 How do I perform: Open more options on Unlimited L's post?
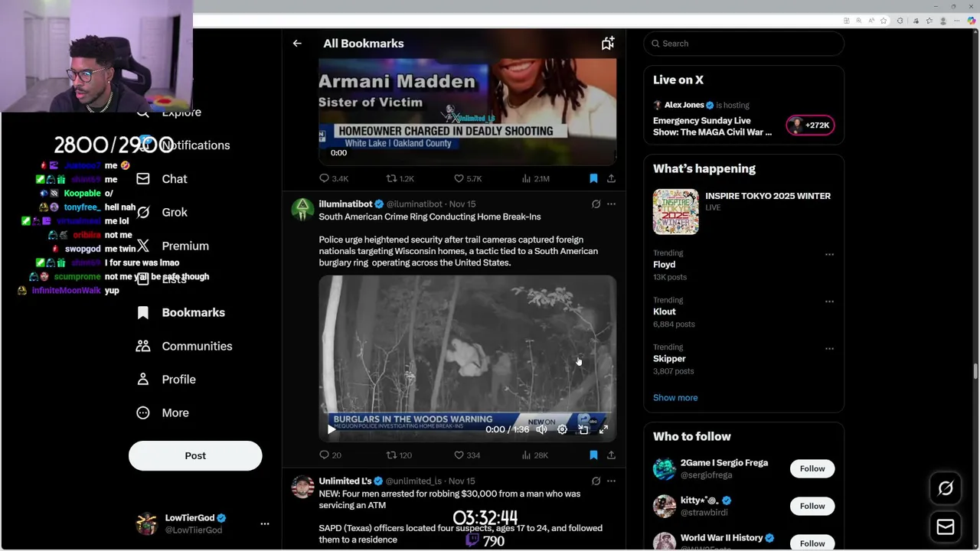[611, 481]
